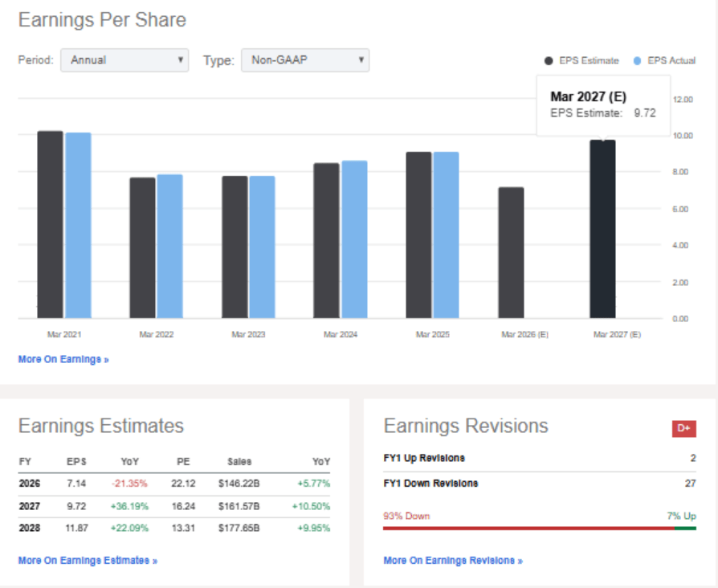Image resolution: width=718 pixels, height=588 pixels.
Task: Select the Mar 2026 (E) estimate bar
Action: point(511,253)
